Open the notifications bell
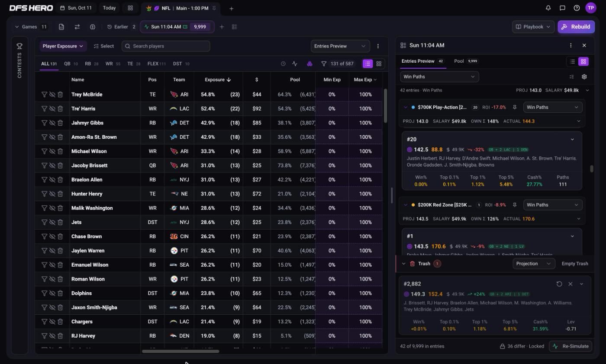Viewport: 606px width, 364px height. point(548,8)
